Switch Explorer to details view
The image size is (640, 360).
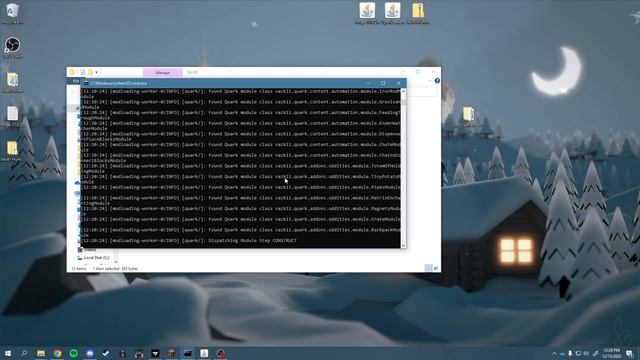click(428, 268)
